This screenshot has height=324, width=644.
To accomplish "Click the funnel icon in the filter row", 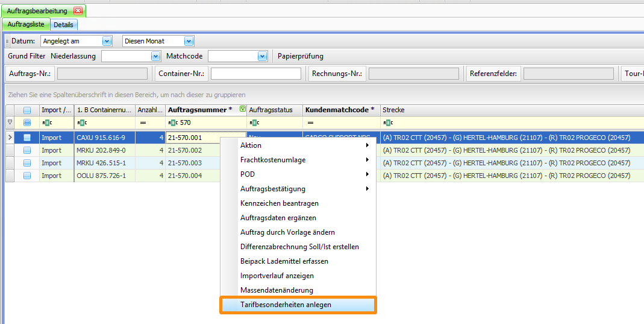I will (x=10, y=122).
